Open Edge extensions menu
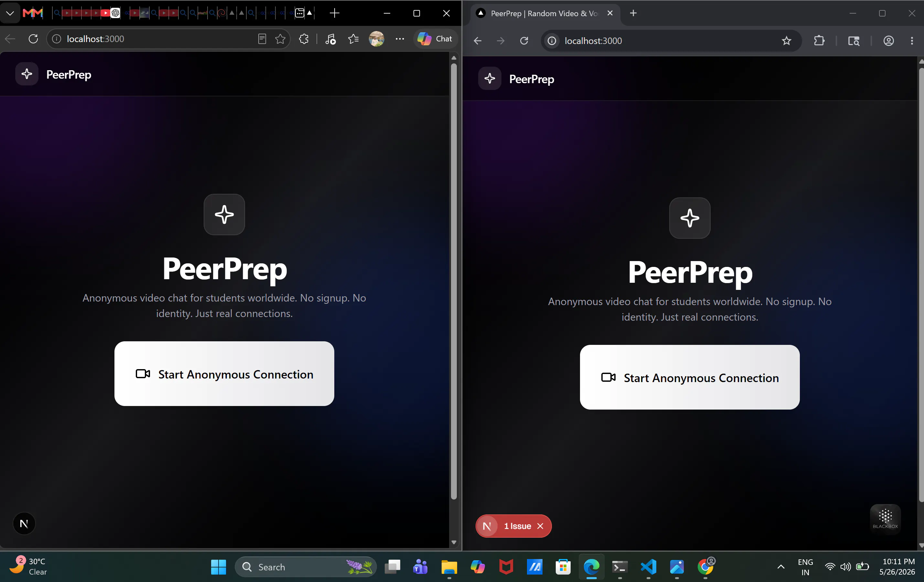Viewport: 924px width, 582px height. point(304,39)
